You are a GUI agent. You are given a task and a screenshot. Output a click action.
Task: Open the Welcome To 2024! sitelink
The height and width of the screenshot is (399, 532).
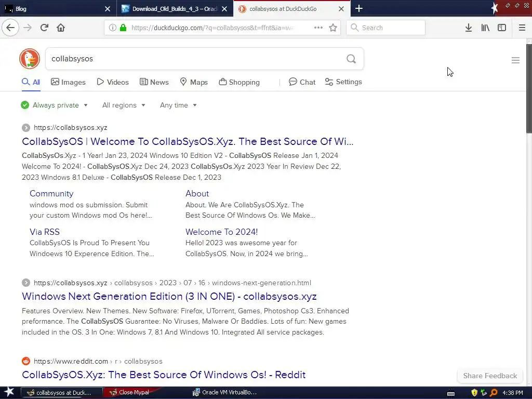click(221, 232)
